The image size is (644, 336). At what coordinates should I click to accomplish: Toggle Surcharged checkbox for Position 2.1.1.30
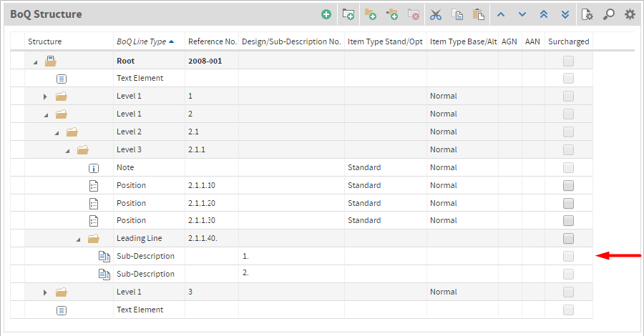pyautogui.click(x=568, y=221)
